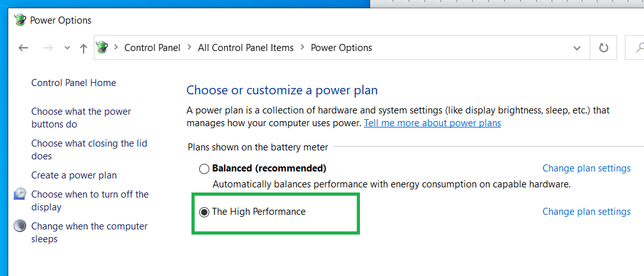
Task: Select the Balanced (recommended) plan
Action: (x=204, y=169)
